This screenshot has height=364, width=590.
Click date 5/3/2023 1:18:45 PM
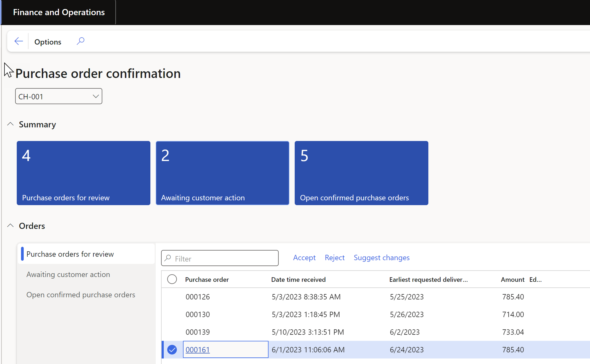306,314
